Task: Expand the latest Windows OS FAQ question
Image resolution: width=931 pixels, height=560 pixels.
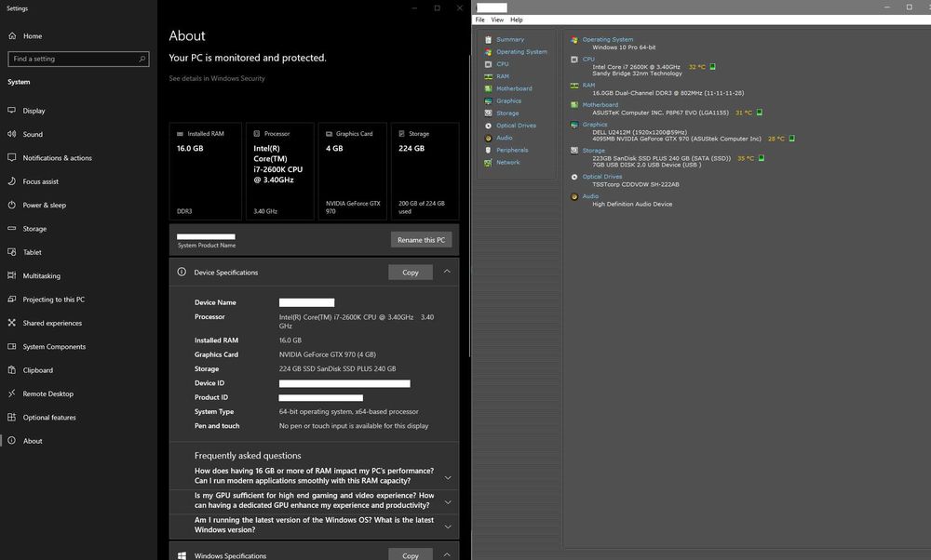Action: [448, 527]
